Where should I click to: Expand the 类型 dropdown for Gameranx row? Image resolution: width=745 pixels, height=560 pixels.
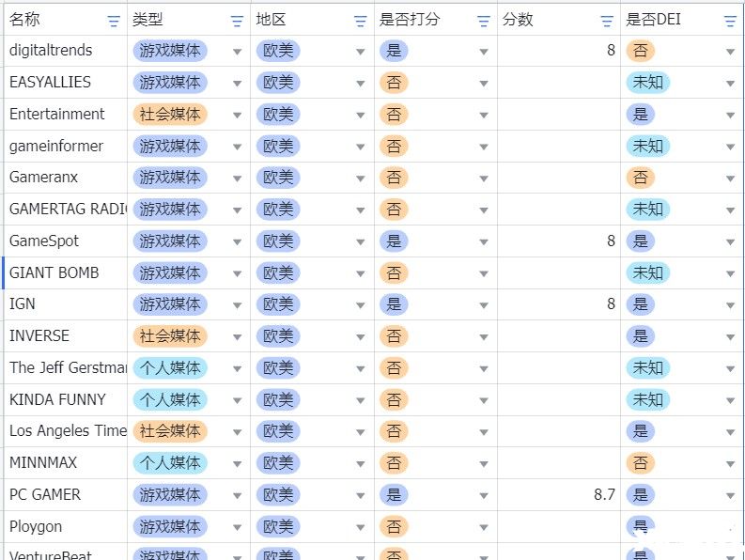click(x=237, y=179)
